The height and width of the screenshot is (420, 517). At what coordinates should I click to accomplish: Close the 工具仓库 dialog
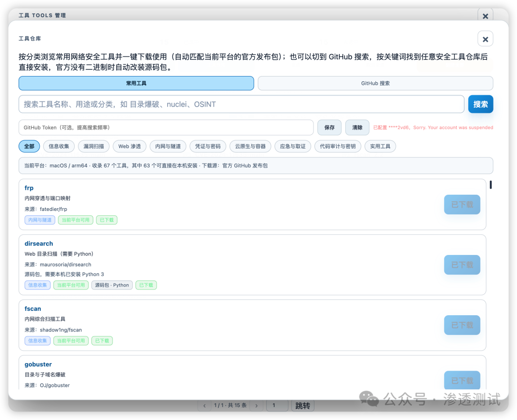pyautogui.click(x=485, y=39)
